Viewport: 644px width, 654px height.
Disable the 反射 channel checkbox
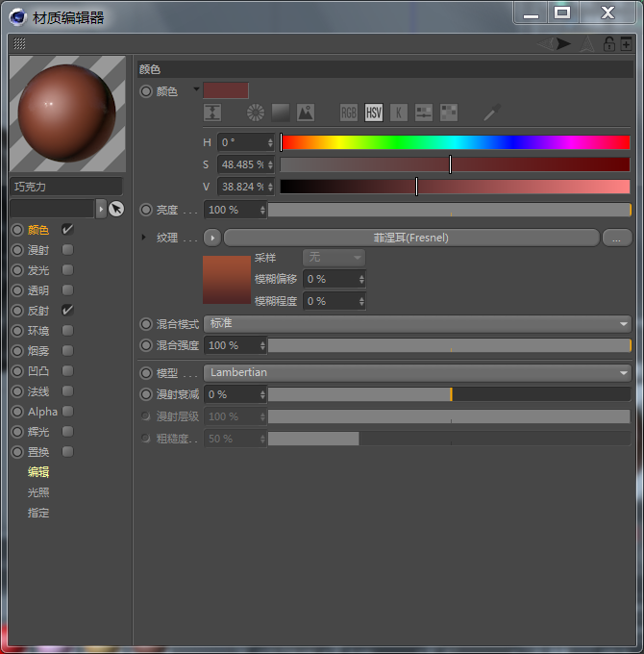tap(68, 311)
